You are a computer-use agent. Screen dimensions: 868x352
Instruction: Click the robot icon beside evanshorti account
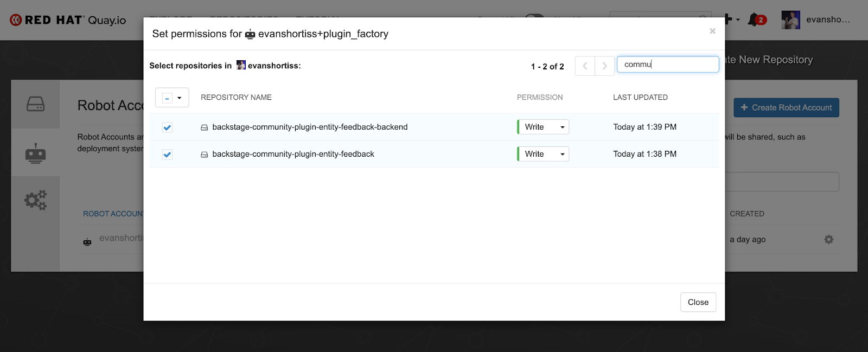[x=87, y=242]
